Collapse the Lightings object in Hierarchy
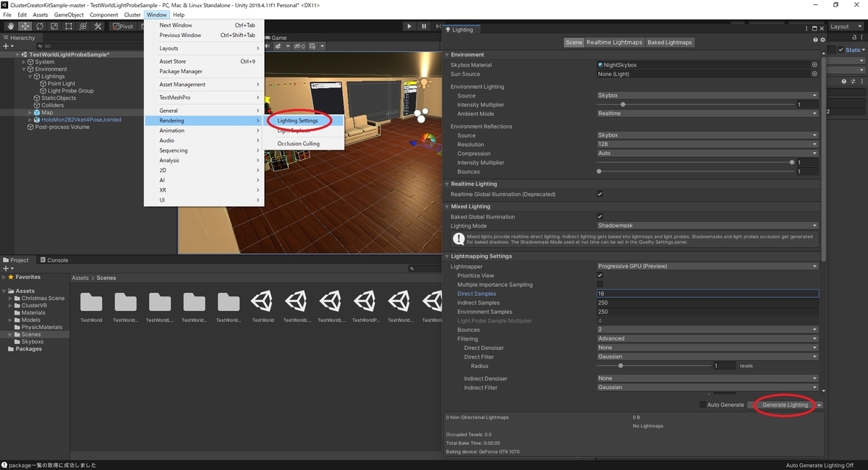The image size is (868, 470). click(30, 77)
